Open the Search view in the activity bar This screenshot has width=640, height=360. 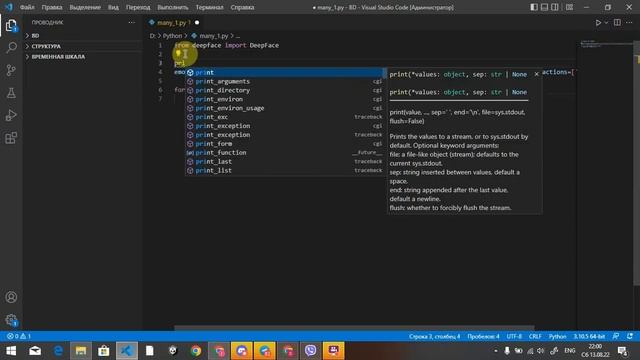11,47
